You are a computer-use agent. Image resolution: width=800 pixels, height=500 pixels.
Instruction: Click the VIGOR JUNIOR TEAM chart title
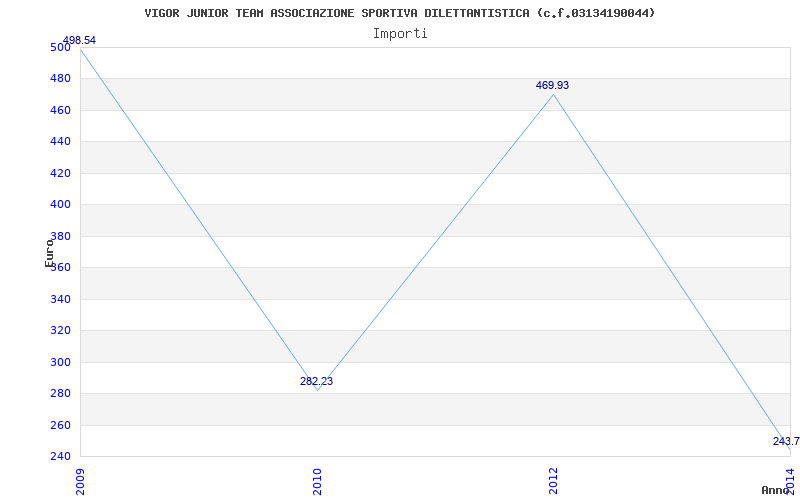pos(400,13)
